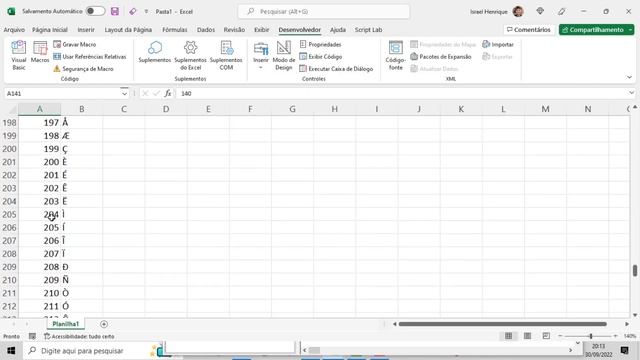
Task: Click the 140% zoom level
Action: pos(629,336)
